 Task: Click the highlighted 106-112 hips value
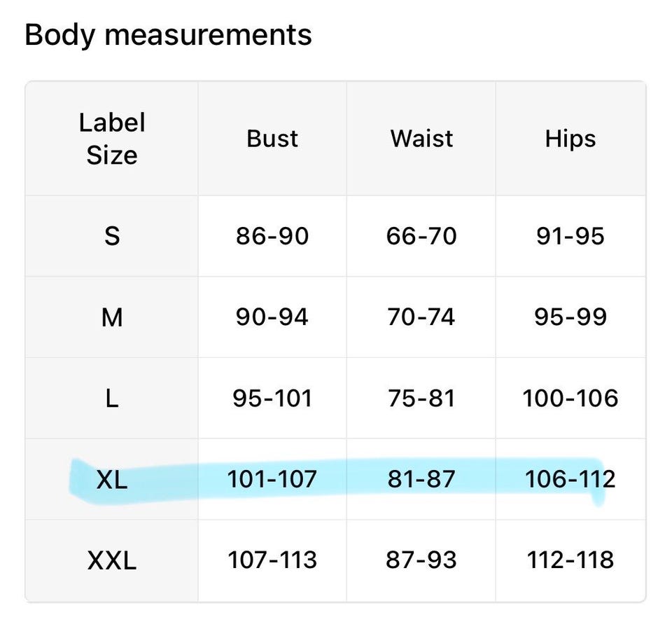pyautogui.click(x=570, y=479)
